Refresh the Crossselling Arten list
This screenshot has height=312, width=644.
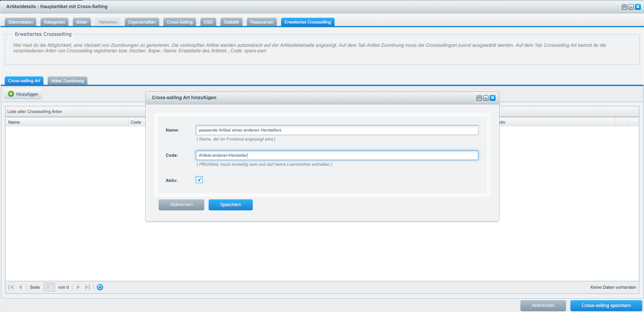click(x=100, y=287)
